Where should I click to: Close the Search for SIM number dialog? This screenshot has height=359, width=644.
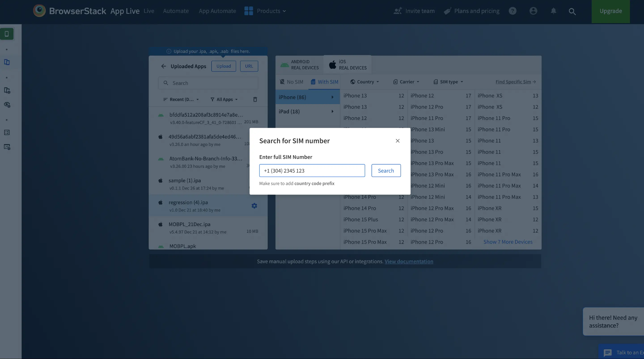[398, 141]
